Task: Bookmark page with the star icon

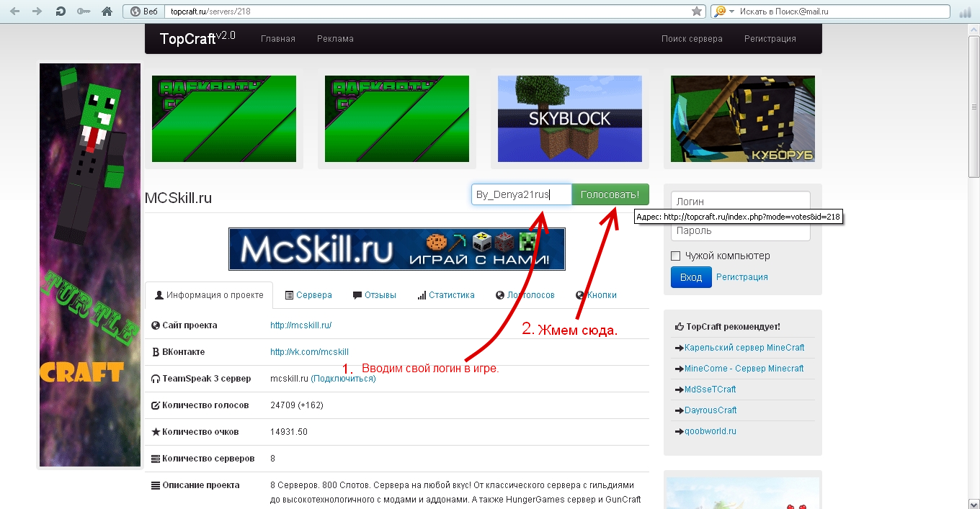Action: pyautogui.click(x=697, y=12)
